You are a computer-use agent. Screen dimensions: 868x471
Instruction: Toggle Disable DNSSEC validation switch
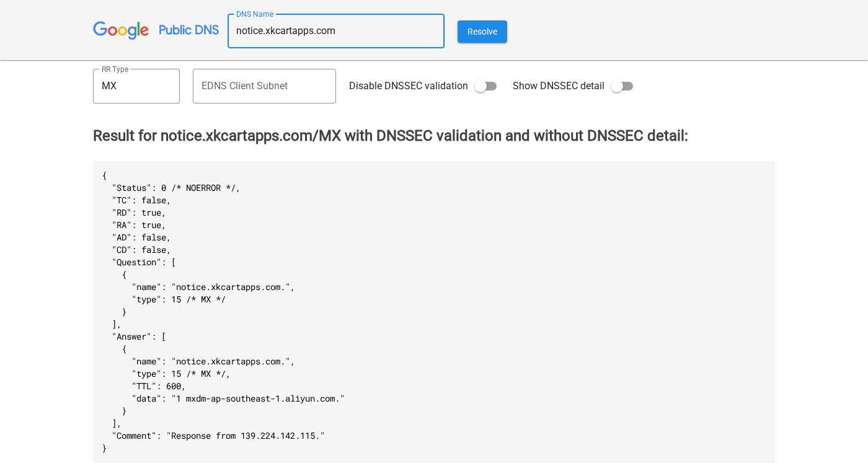(x=485, y=86)
